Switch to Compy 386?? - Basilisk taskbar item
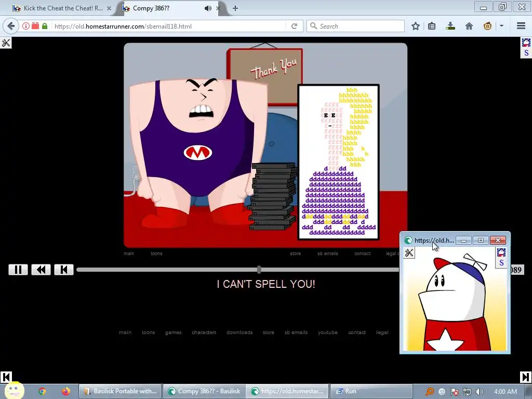Screen dimensions: 532x399 pyautogui.click(x=204, y=391)
